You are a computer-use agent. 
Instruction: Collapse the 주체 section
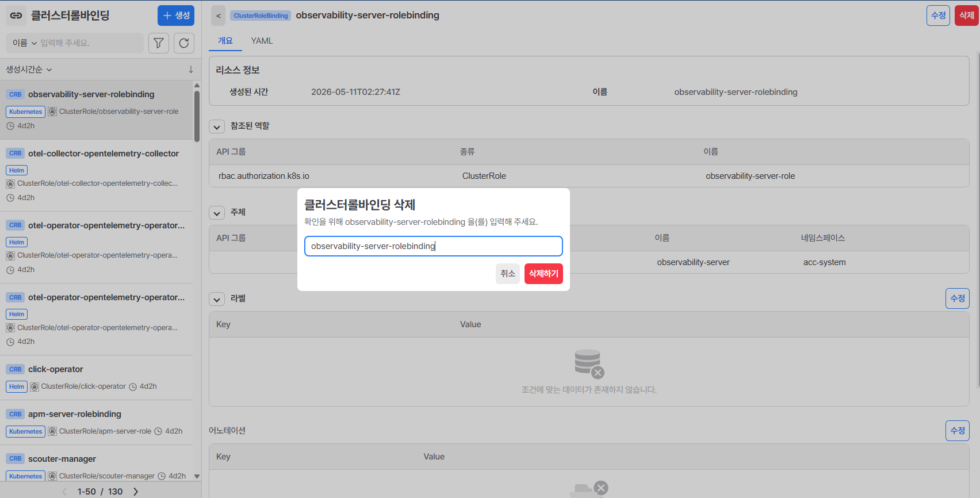[x=217, y=213]
